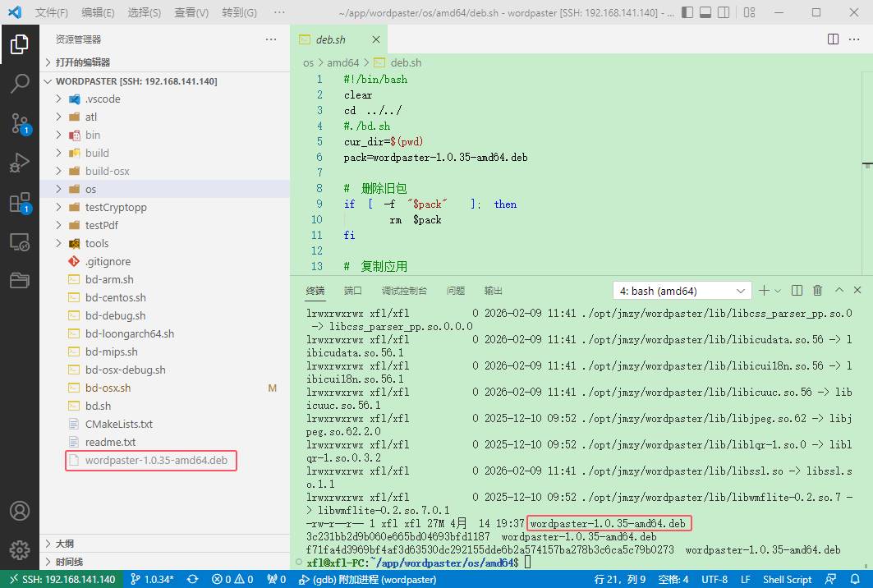Image resolution: width=873 pixels, height=588 pixels.
Task: Open the Source Control view
Action: pyautogui.click(x=20, y=123)
